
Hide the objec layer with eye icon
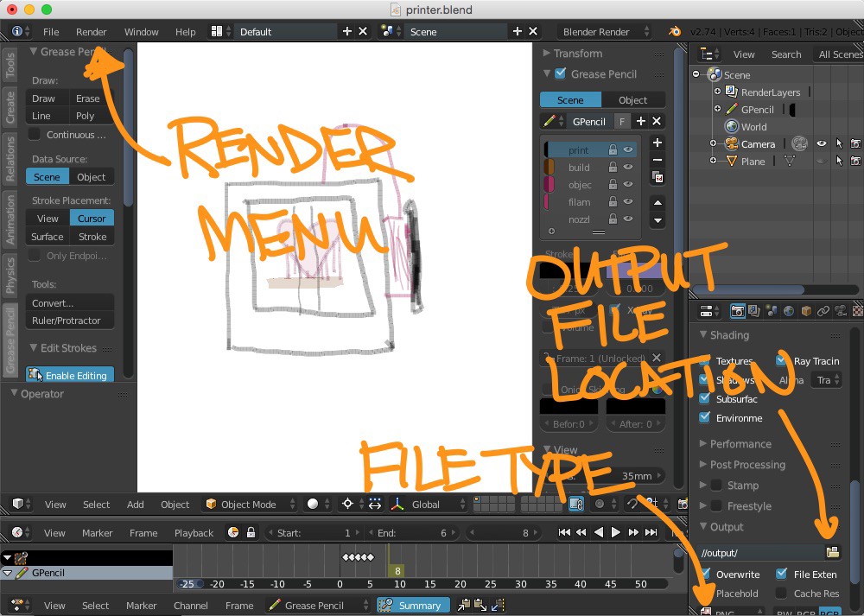(x=627, y=185)
